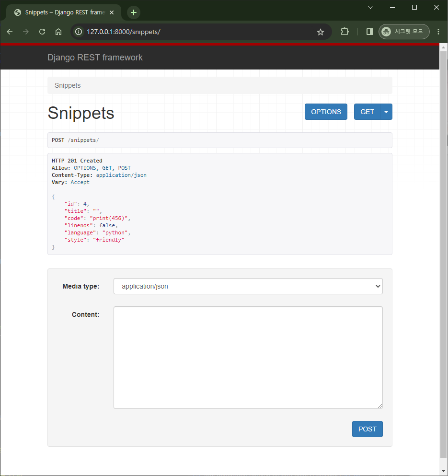Open the browser home page
The image size is (448, 476).
click(58, 32)
